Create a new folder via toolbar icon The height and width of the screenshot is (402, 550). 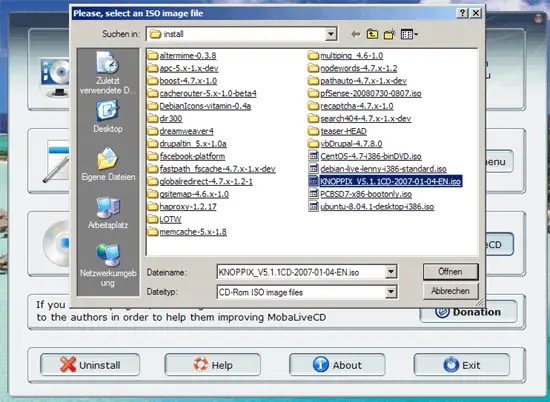390,34
